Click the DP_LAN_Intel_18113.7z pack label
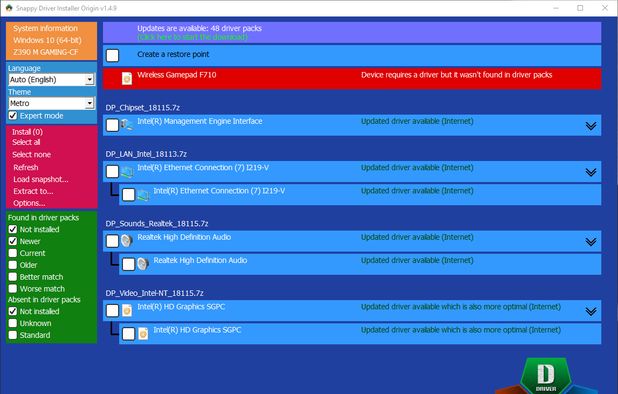Image resolution: width=618 pixels, height=394 pixels. coord(146,154)
